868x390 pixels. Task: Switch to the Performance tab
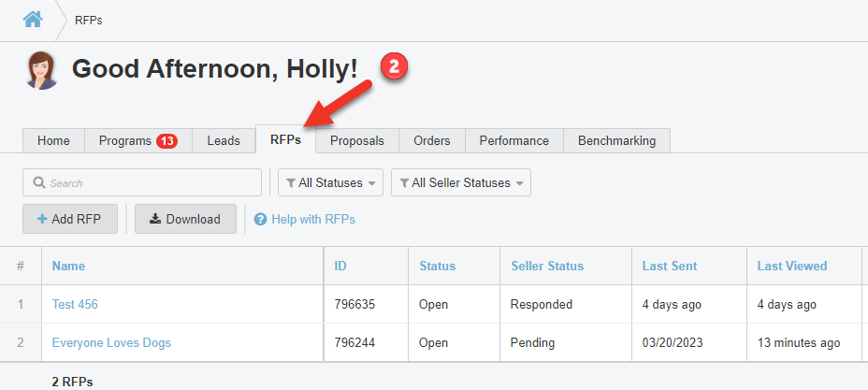click(x=514, y=141)
